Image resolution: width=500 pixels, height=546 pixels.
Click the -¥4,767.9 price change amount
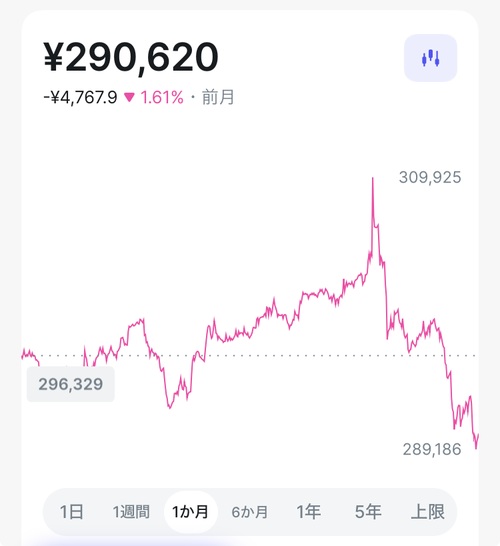point(80,98)
